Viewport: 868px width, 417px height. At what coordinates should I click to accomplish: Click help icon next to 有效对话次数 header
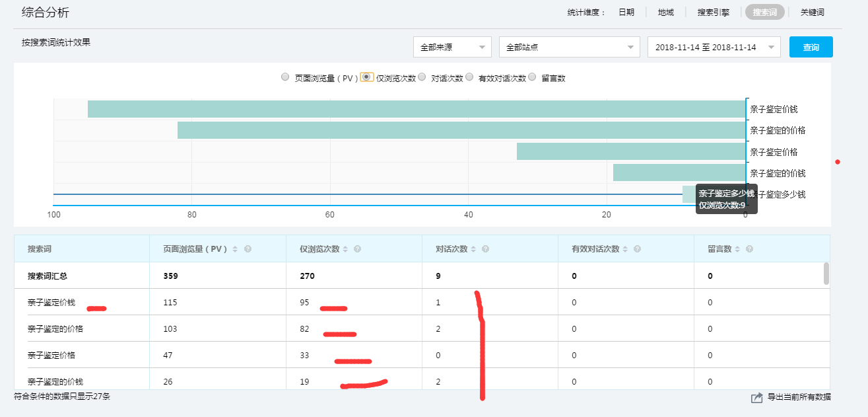637,249
